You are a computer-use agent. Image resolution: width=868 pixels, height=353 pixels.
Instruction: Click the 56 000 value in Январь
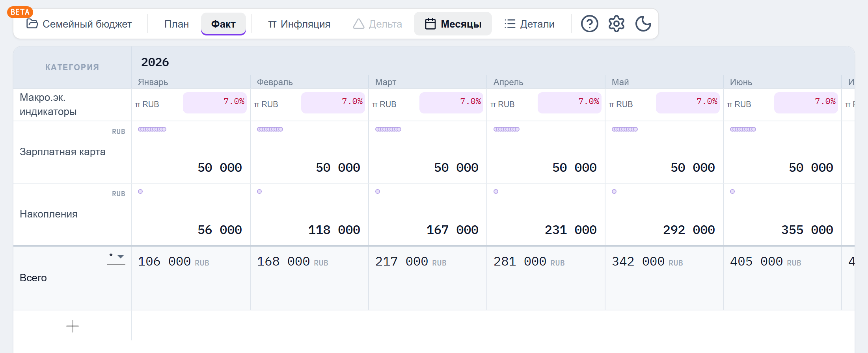[220, 230]
